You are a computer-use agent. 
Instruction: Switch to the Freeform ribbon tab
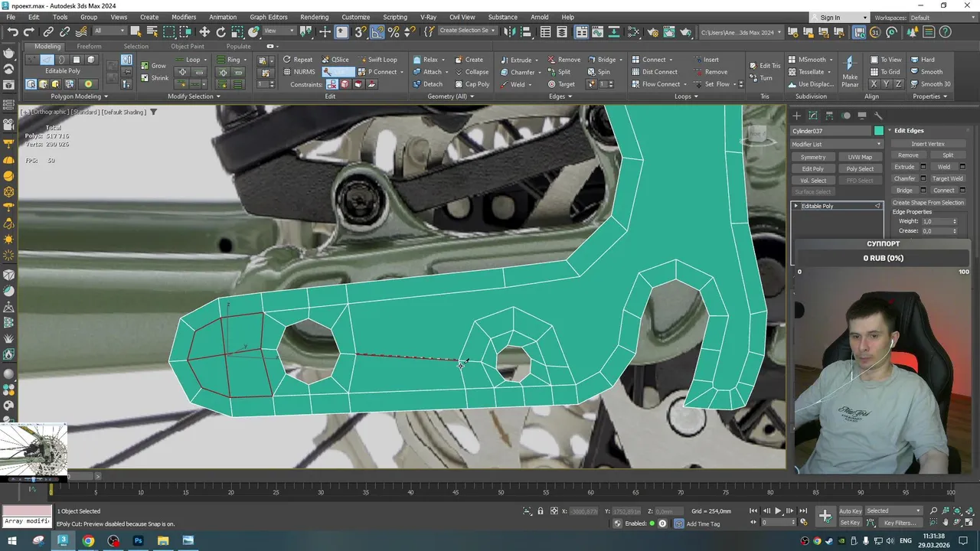click(x=89, y=47)
